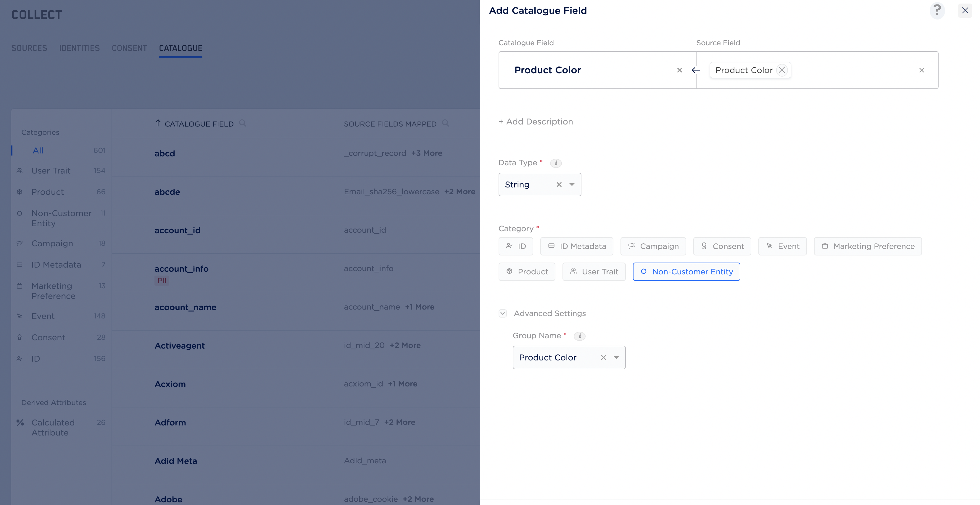Click the Add Description link

pos(536,122)
